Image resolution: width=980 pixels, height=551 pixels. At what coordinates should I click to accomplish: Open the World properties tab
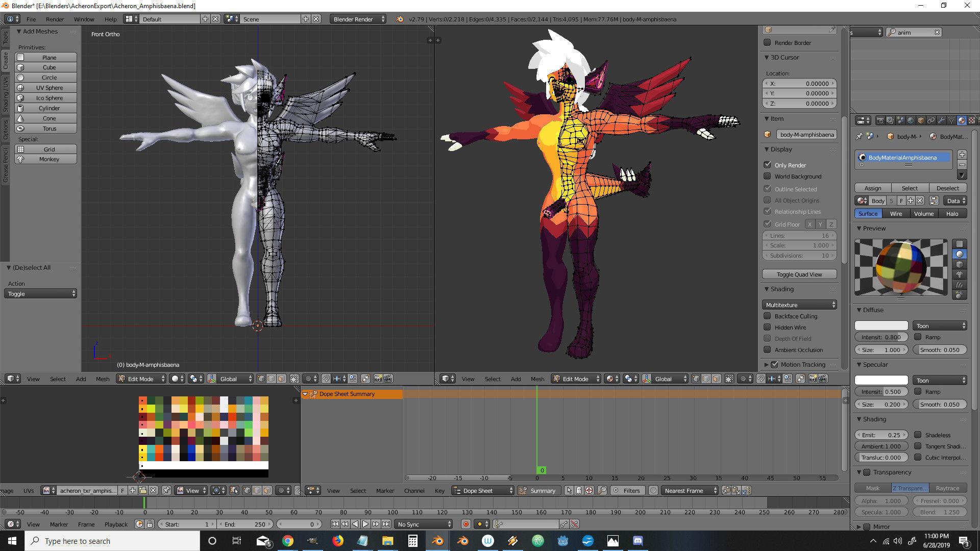pos(911,120)
